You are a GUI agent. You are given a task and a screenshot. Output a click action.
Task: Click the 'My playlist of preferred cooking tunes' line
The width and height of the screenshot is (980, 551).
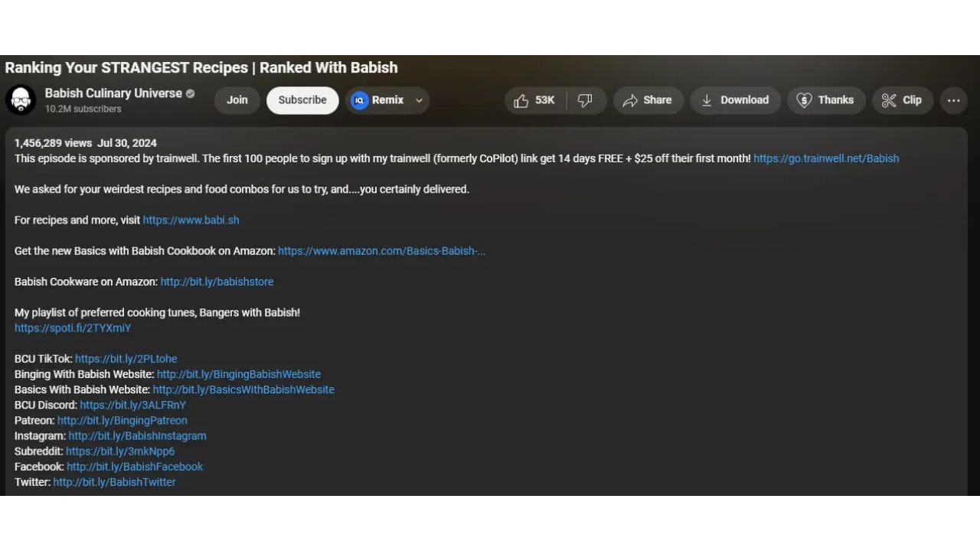tap(157, 312)
